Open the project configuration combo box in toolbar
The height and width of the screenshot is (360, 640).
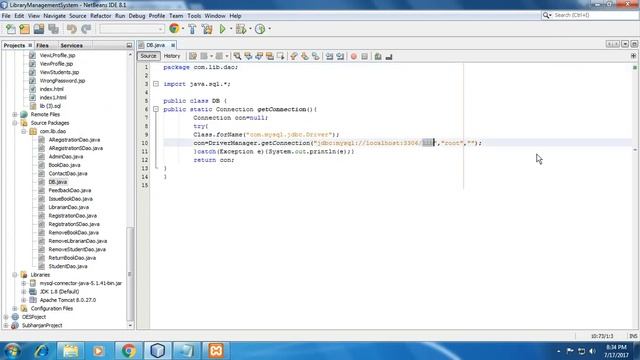coord(132,29)
